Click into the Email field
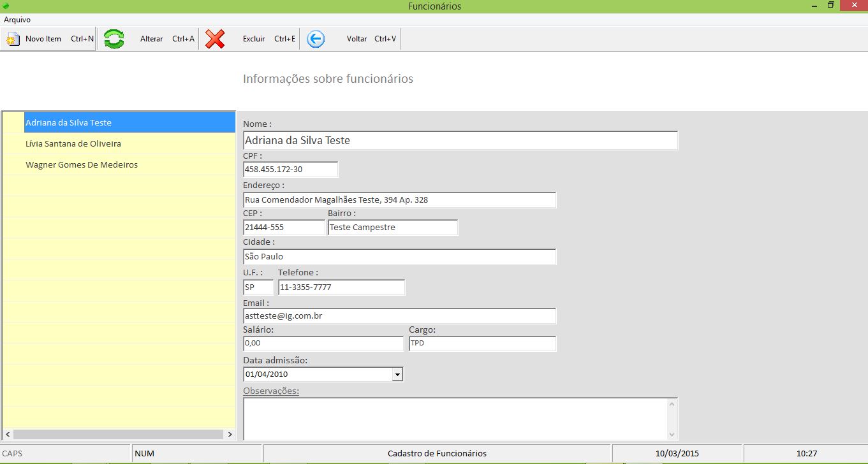 [399, 316]
